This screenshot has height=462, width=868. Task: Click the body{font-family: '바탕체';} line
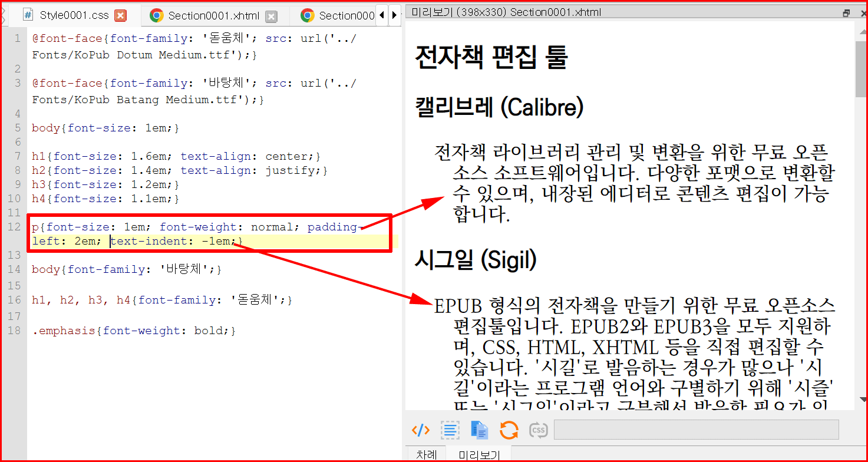[127, 269]
